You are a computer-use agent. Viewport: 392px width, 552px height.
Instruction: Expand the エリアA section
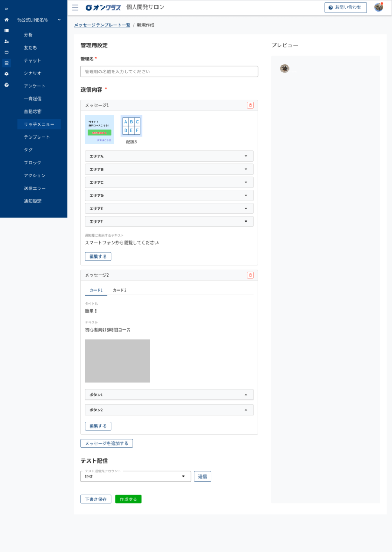tap(169, 156)
